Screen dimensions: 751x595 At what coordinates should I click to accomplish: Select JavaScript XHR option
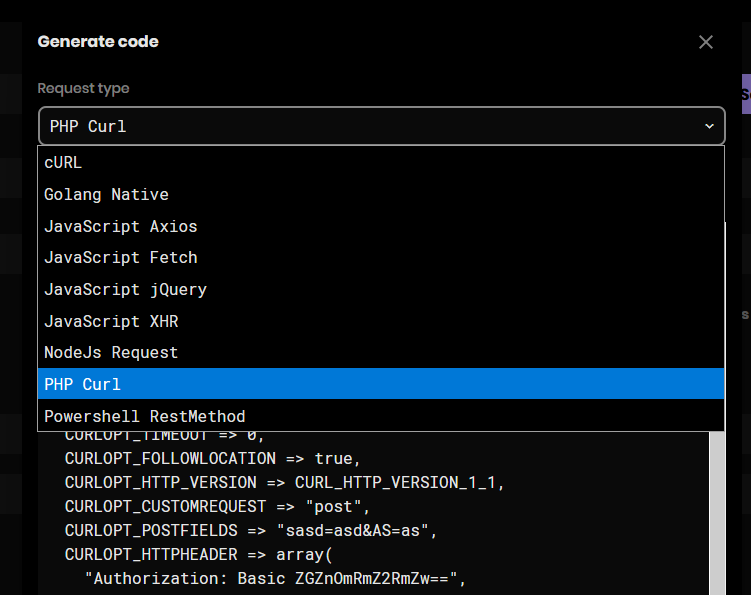coord(381,321)
